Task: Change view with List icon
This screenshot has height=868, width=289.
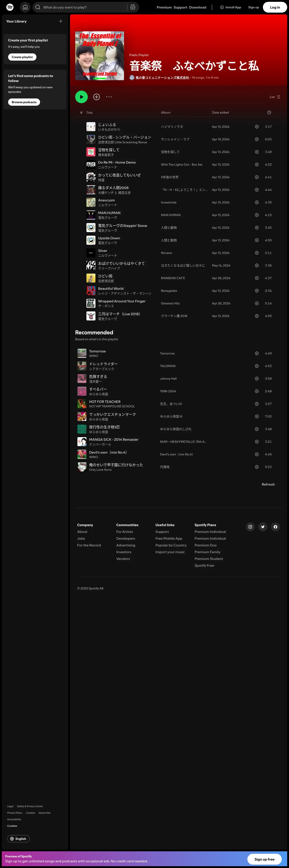Action: pos(275,97)
